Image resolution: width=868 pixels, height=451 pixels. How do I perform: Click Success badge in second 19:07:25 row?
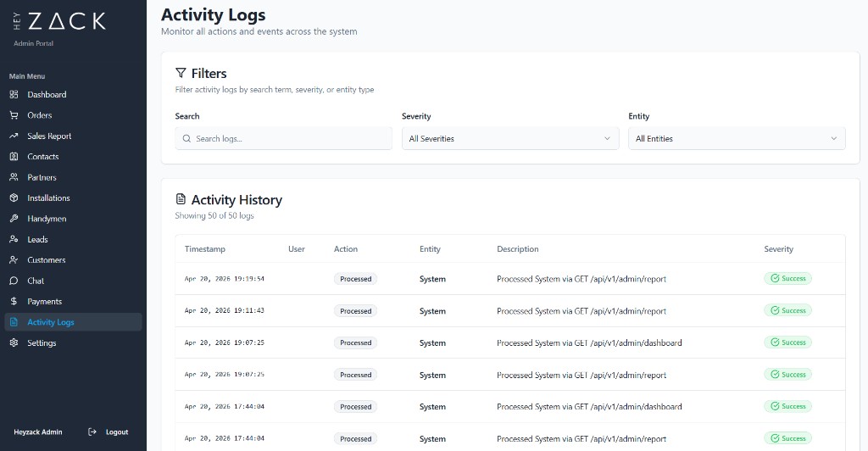tap(787, 375)
